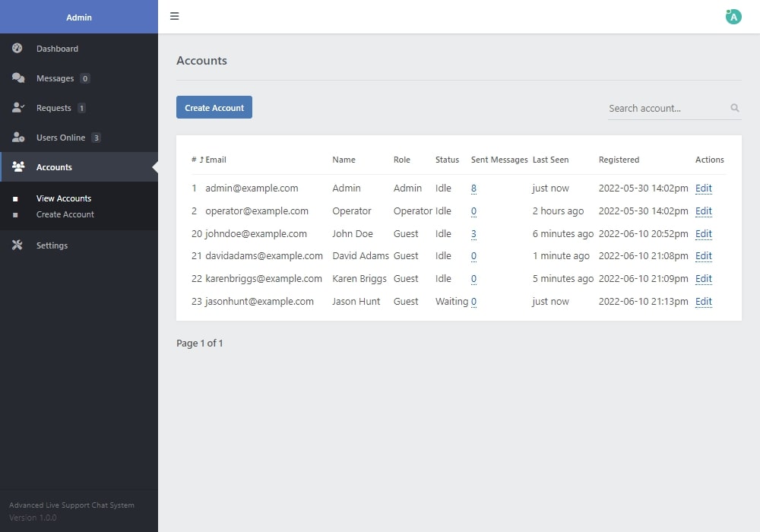Click the '2 hours ago' last seen

558,211
